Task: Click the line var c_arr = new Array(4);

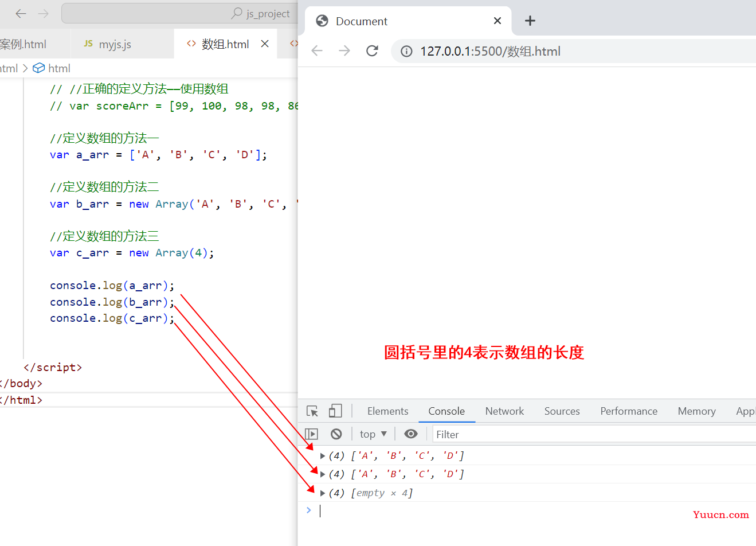Action: (x=132, y=253)
